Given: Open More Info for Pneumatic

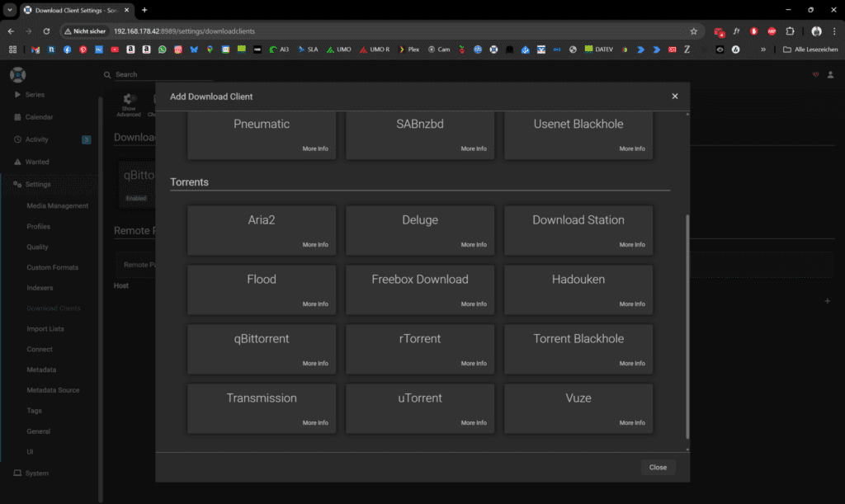Looking at the screenshot, I should [315, 148].
